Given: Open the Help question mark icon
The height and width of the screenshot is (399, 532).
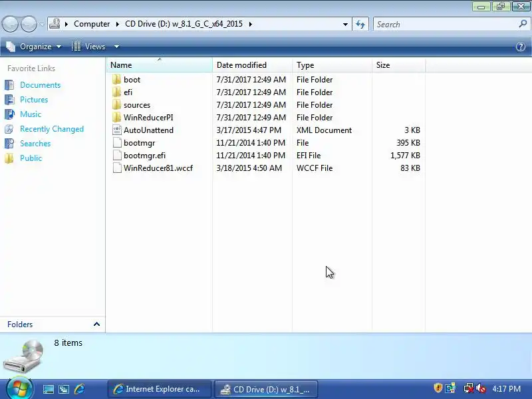Looking at the screenshot, I should click(521, 47).
